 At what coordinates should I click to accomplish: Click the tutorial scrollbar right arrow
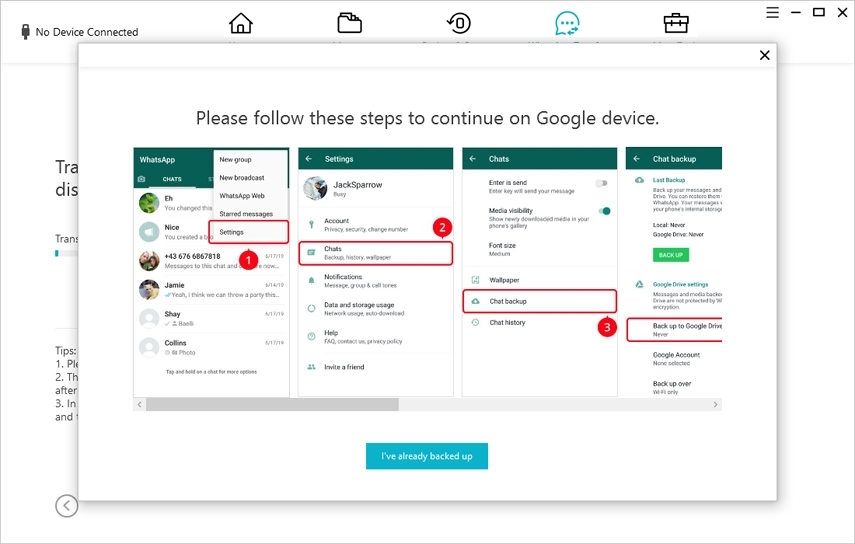point(715,404)
